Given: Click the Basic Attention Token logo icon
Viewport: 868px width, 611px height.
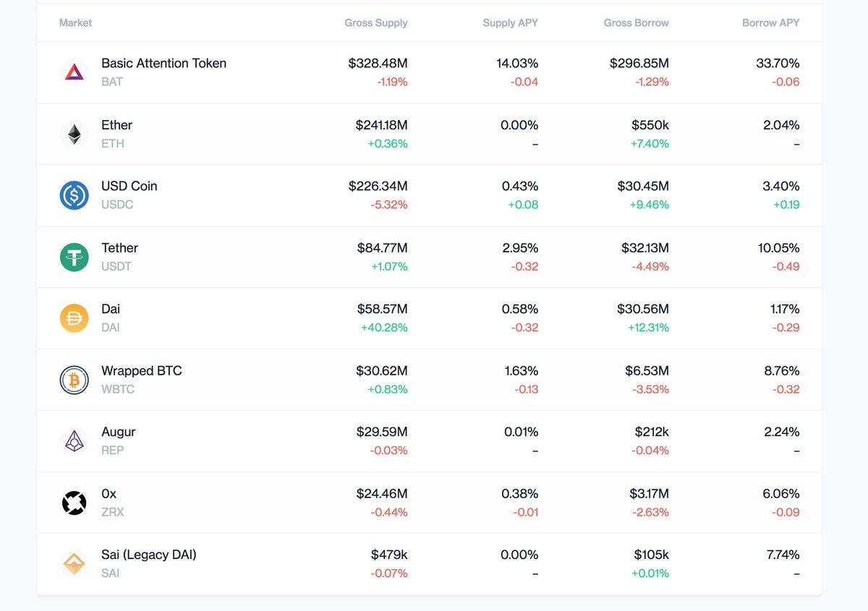Looking at the screenshot, I should pyautogui.click(x=74, y=72).
